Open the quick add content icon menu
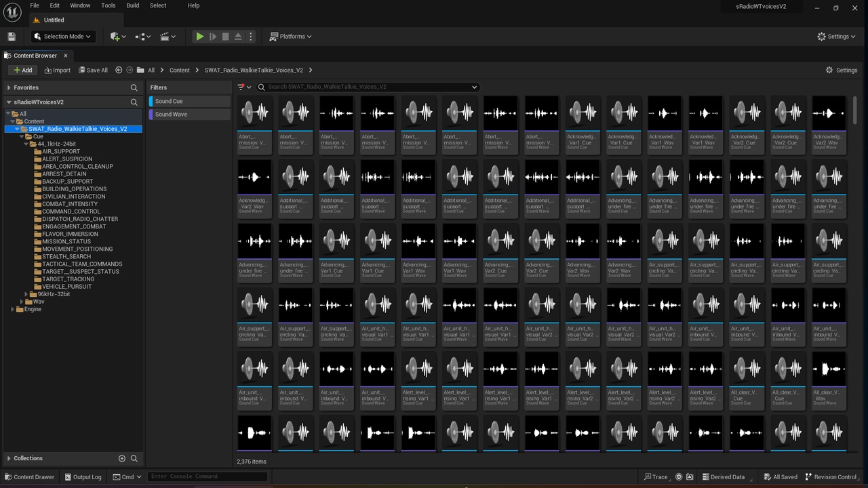The image size is (868, 488). tap(117, 37)
